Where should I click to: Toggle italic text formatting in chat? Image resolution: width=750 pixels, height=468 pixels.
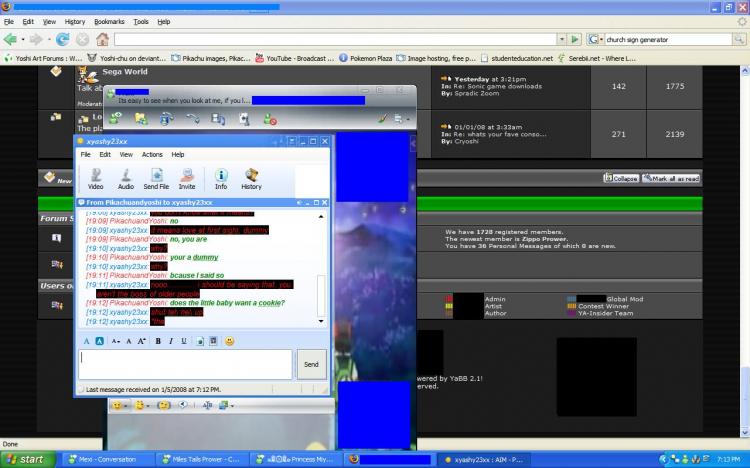171,341
